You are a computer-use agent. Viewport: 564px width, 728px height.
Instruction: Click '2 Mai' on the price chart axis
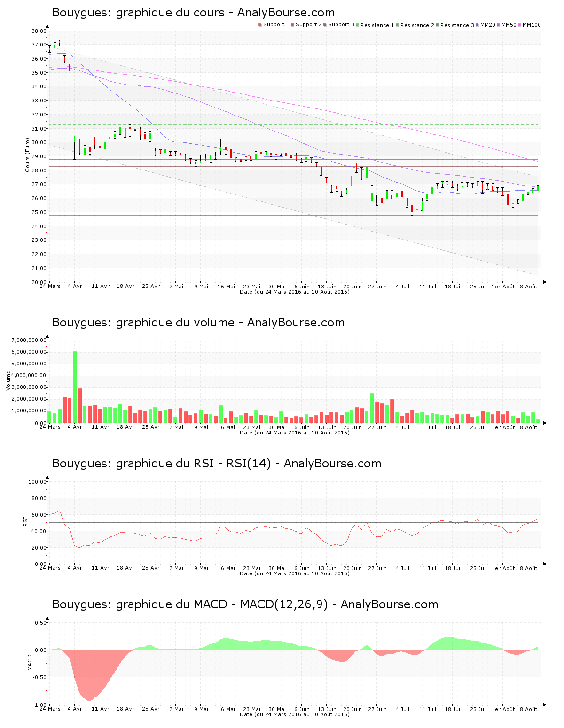tap(176, 286)
